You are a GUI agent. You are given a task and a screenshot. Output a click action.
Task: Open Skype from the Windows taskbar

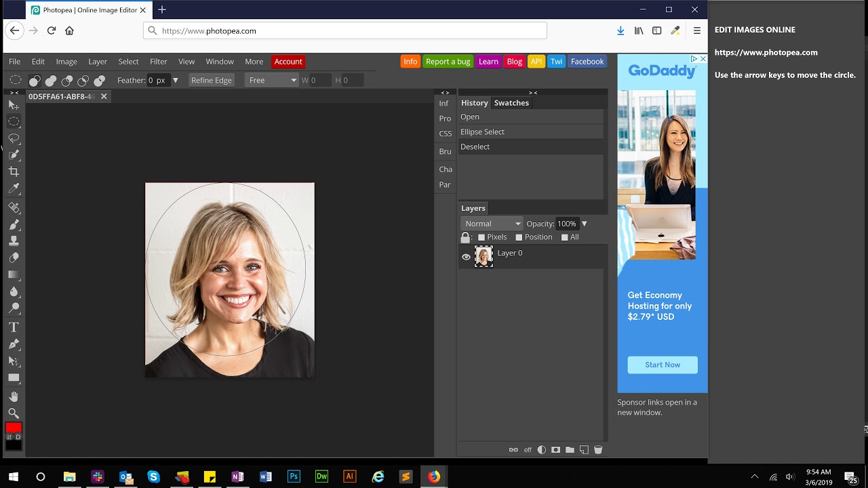coord(153,476)
